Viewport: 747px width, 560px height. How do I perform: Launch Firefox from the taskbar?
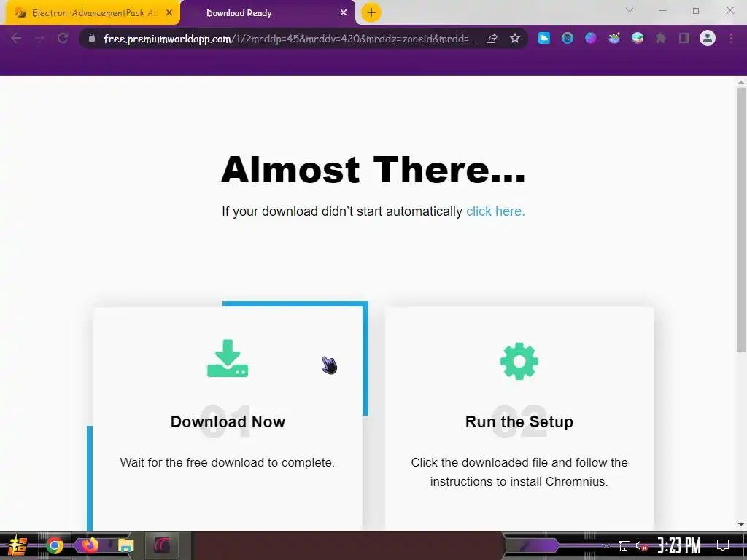click(x=90, y=545)
